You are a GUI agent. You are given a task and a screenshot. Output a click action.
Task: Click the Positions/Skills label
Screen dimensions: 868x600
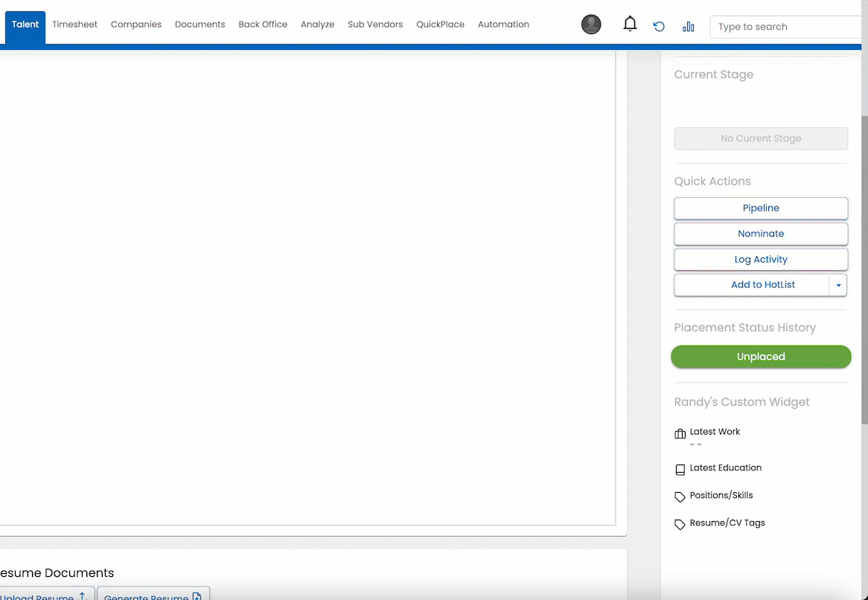pyautogui.click(x=721, y=495)
